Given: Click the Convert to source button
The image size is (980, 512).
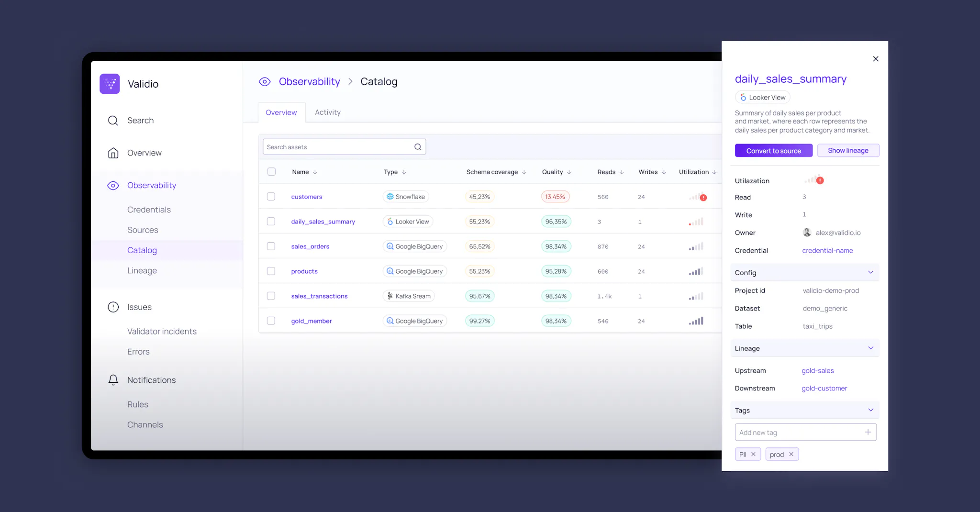Looking at the screenshot, I should coord(774,151).
